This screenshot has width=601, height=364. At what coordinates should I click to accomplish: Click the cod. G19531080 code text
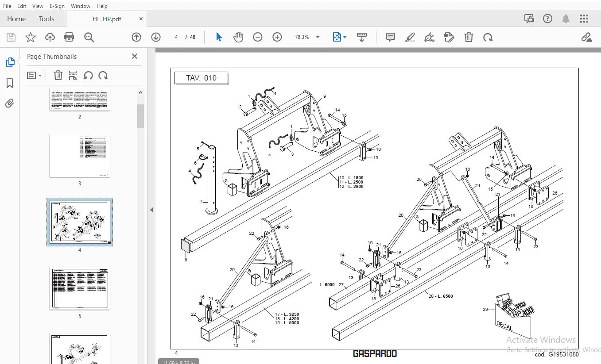tap(557, 354)
